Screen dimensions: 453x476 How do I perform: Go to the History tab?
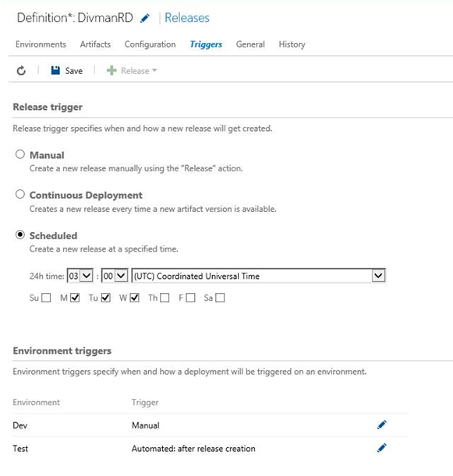292,44
